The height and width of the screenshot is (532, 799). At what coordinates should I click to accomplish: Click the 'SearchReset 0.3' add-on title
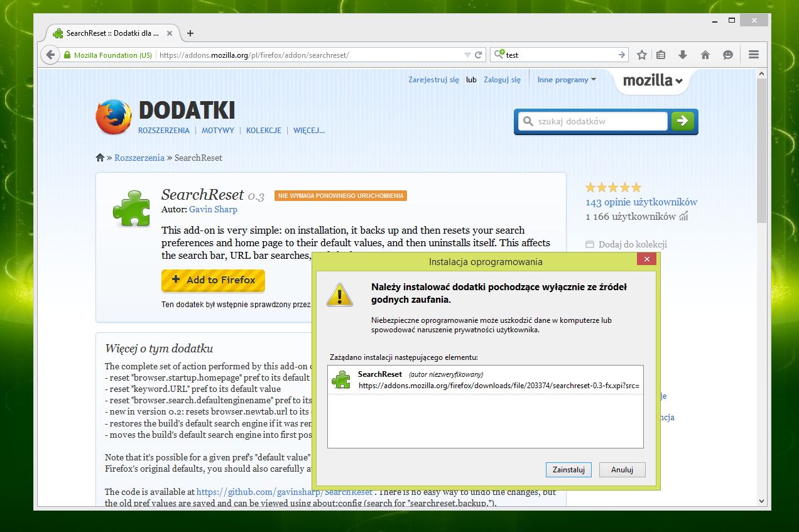[x=213, y=195]
